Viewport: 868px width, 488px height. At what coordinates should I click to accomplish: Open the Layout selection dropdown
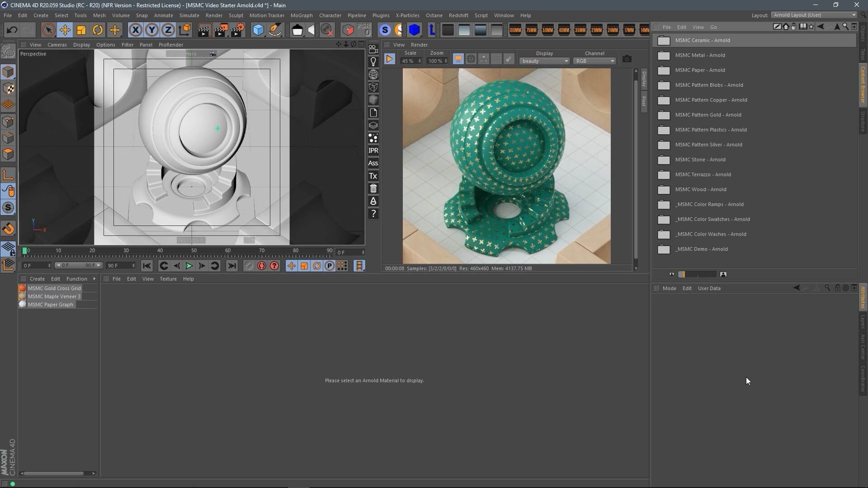coord(814,15)
